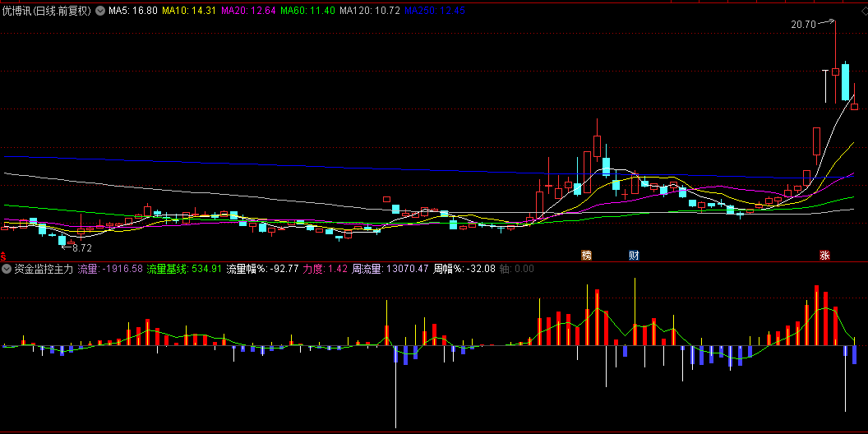The image size is (868, 434).
Task: Click the 20.70 high price label
Action: click(803, 25)
